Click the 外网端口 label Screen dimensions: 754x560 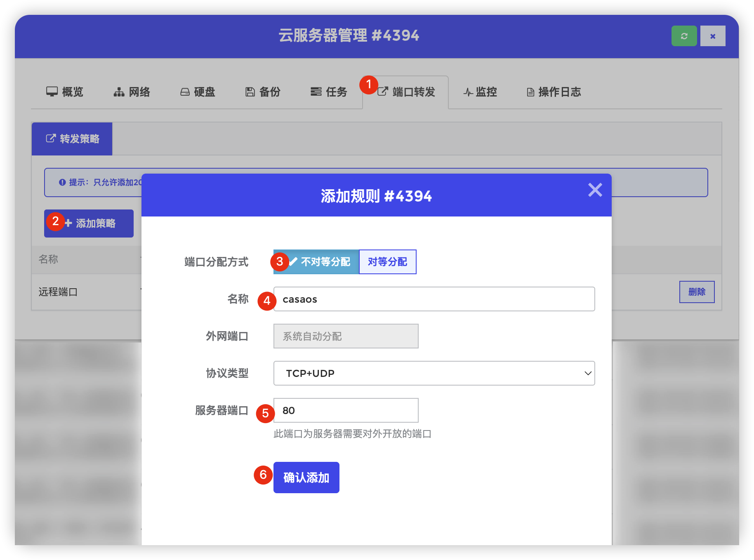227,336
